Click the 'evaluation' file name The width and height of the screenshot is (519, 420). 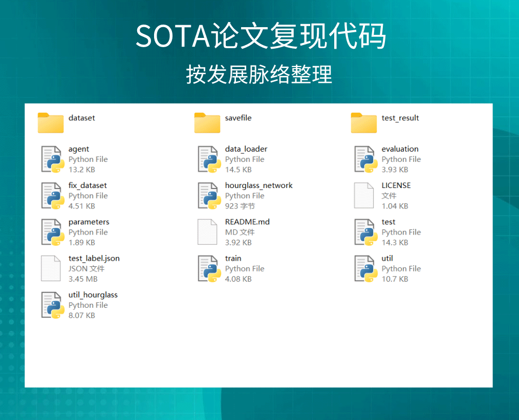point(400,149)
